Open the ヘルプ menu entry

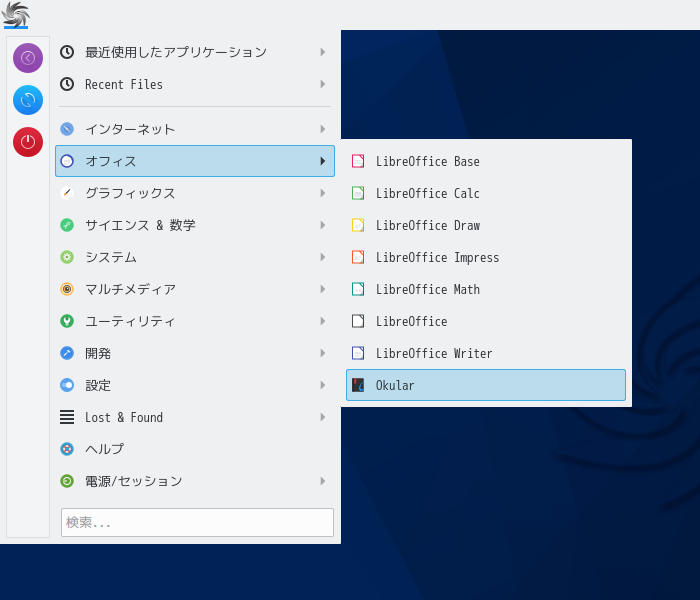click(195, 449)
